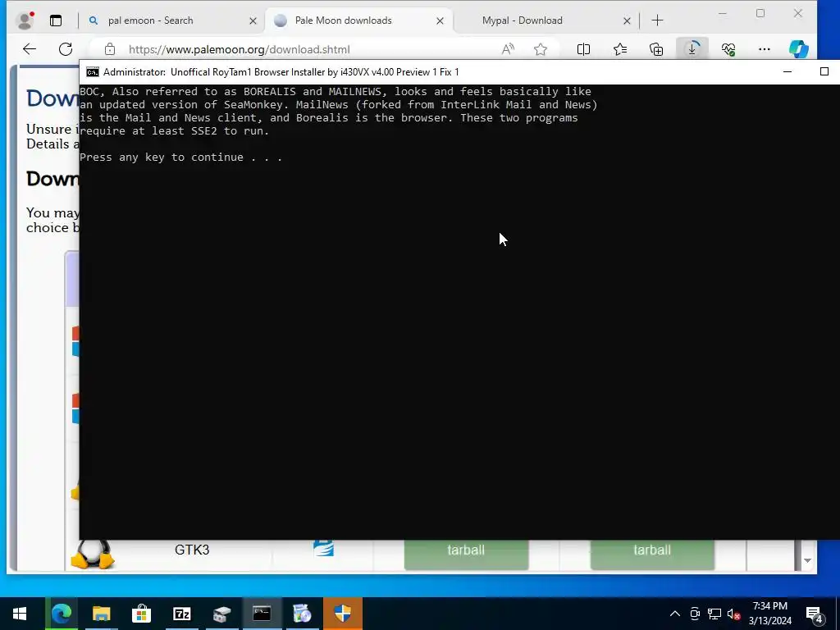View site information lock icon
This screenshot has width=840, height=630.
coord(110,49)
